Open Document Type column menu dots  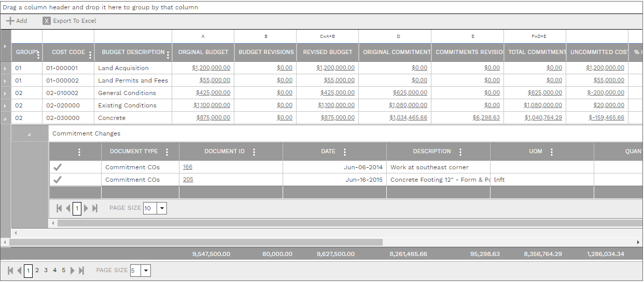pos(167,152)
